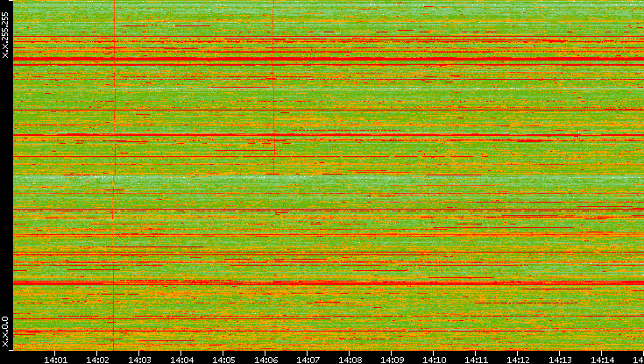Click the 14:14 time axis label
Screen dimensions: 644x364
602,360
